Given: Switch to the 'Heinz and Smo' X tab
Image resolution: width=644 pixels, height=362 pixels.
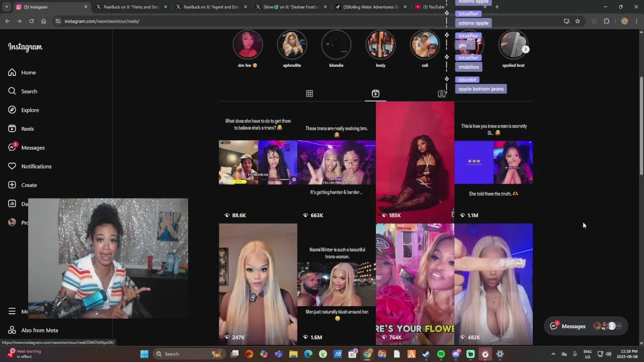Looking at the screenshot, I should (x=132, y=7).
